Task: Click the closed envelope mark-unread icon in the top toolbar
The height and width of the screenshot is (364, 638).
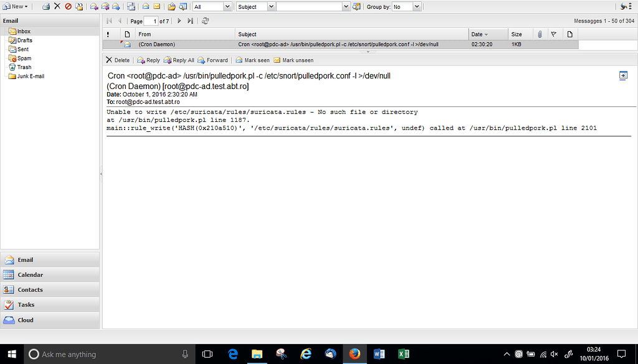Action: [156, 6]
